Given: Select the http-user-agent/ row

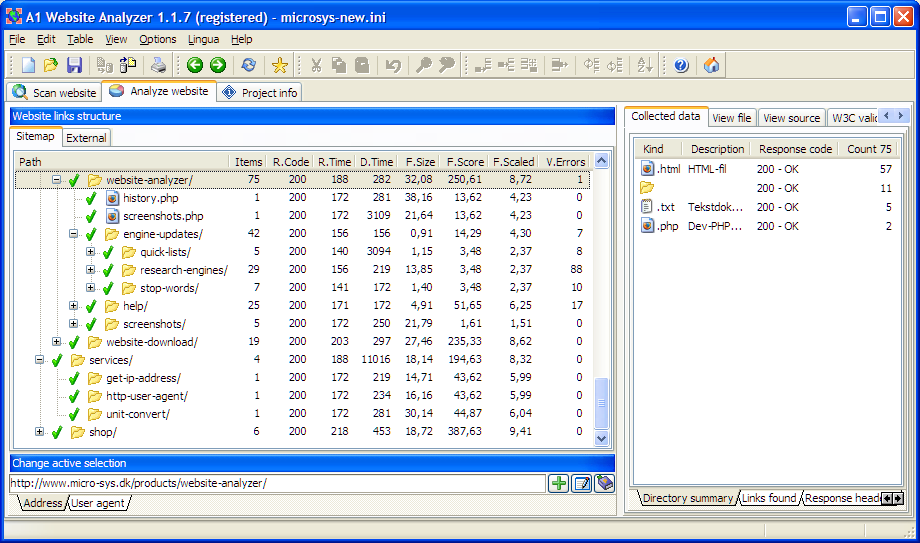Looking at the screenshot, I should coord(303,396).
